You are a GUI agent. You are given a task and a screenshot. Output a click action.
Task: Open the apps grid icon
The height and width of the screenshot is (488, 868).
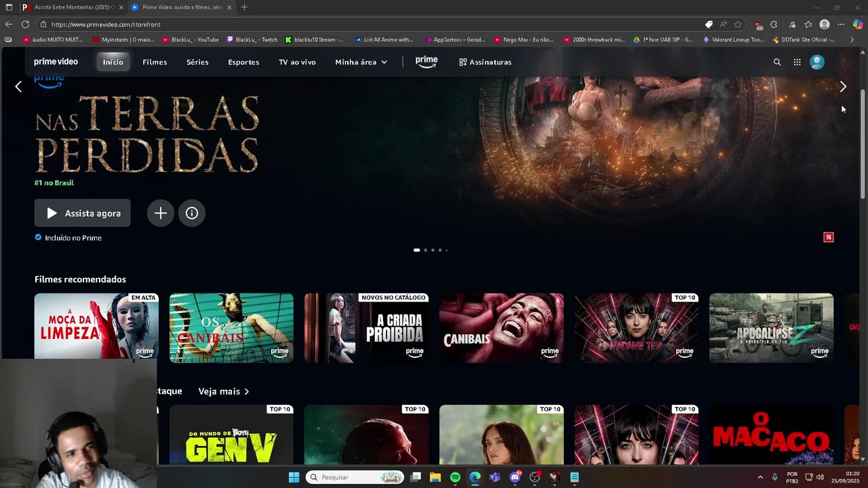(797, 62)
